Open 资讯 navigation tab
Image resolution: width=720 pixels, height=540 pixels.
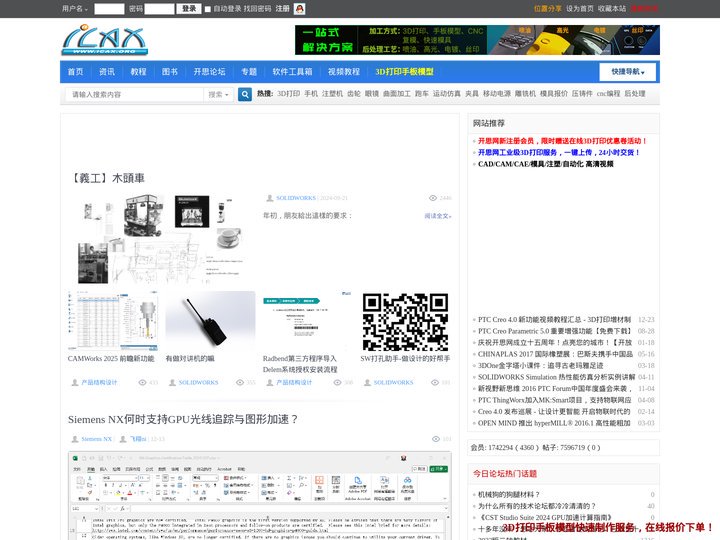pyautogui.click(x=107, y=72)
